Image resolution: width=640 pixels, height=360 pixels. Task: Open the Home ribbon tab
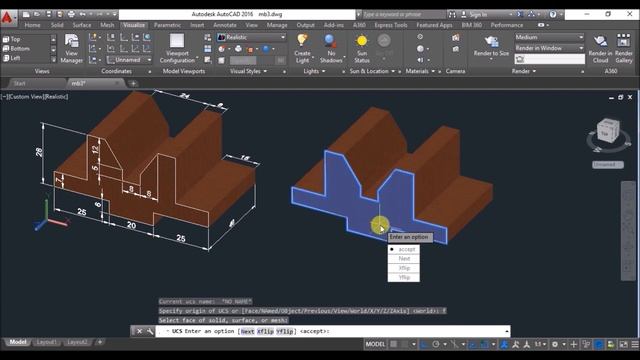tap(32, 25)
